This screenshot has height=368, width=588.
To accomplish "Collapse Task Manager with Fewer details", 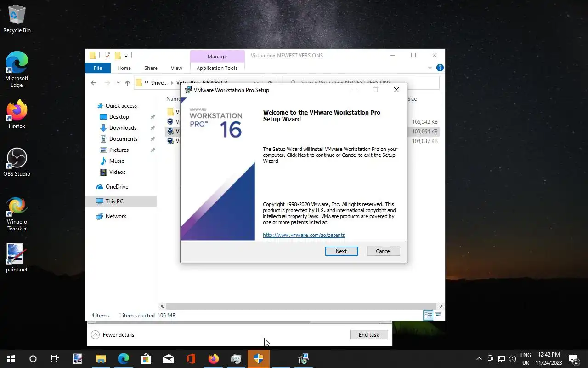I will pos(113,335).
